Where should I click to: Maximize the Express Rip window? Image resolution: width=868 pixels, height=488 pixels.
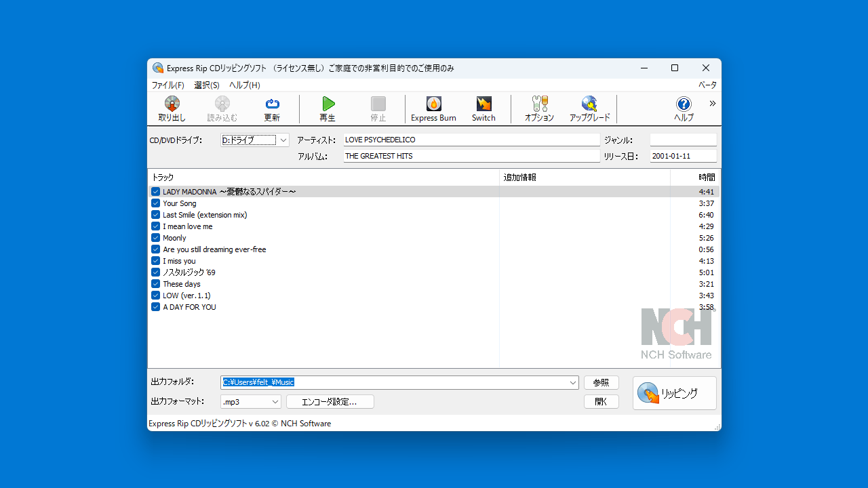coord(675,68)
